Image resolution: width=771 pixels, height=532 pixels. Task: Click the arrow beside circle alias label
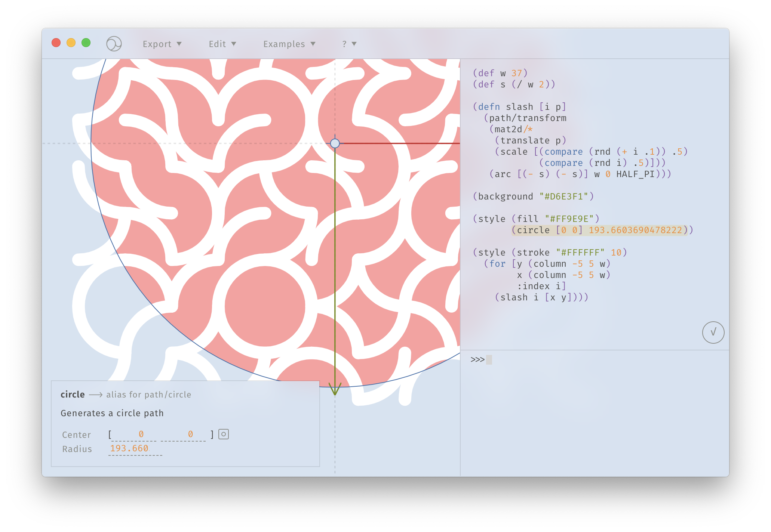(96, 395)
